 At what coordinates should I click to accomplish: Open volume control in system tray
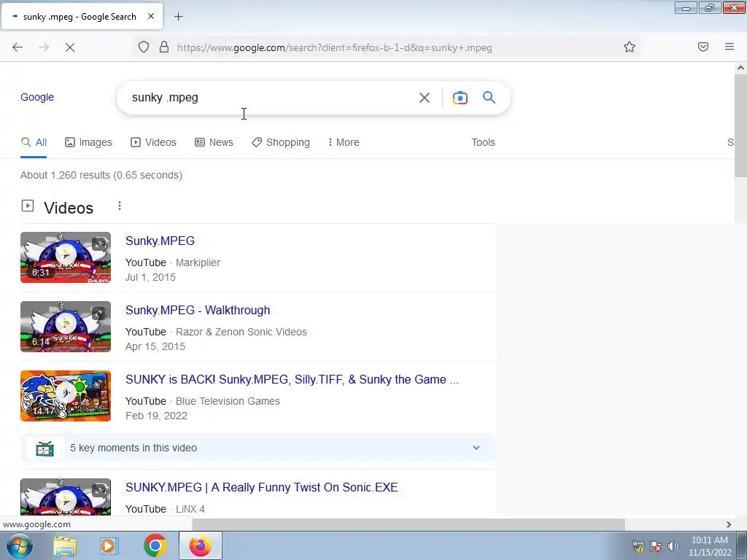click(673, 546)
